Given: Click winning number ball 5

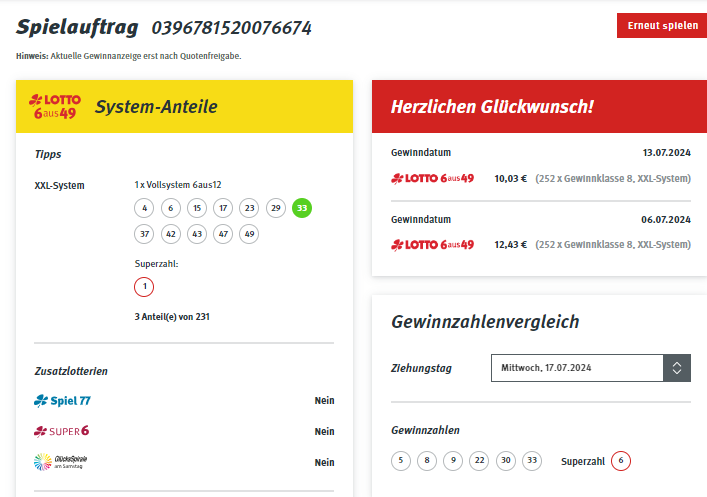Looking at the screenshot, I should point(401,460).
